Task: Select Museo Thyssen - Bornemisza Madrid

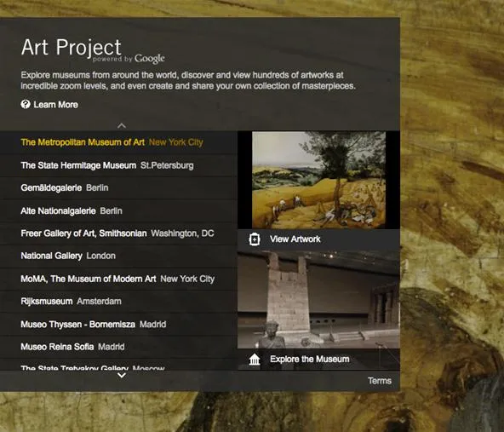Action: 118,325
